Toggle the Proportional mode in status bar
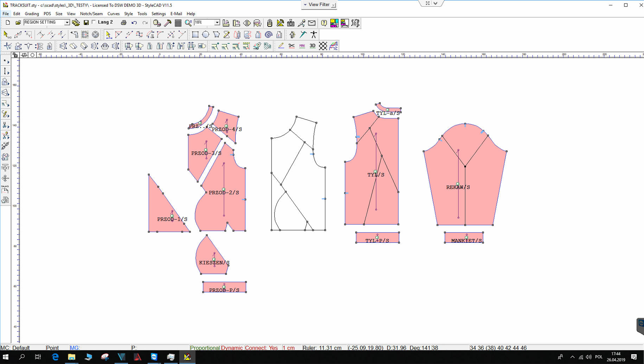 tap(205, 348)
